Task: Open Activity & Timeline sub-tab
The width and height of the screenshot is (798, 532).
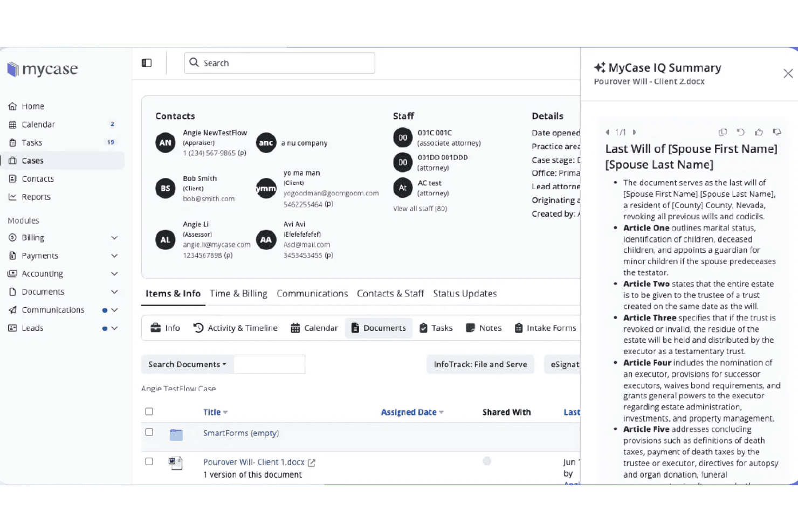Action: [x=235, y=328]
